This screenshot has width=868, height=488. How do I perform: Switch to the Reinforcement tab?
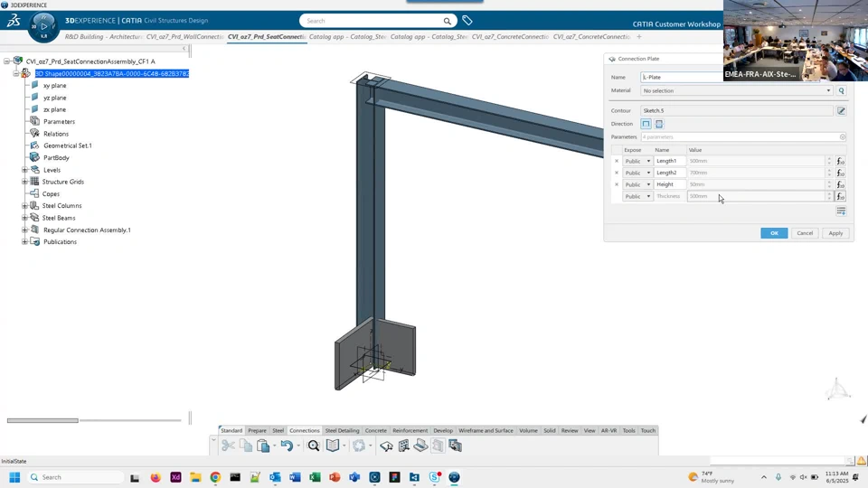click(x=410, y=430)
